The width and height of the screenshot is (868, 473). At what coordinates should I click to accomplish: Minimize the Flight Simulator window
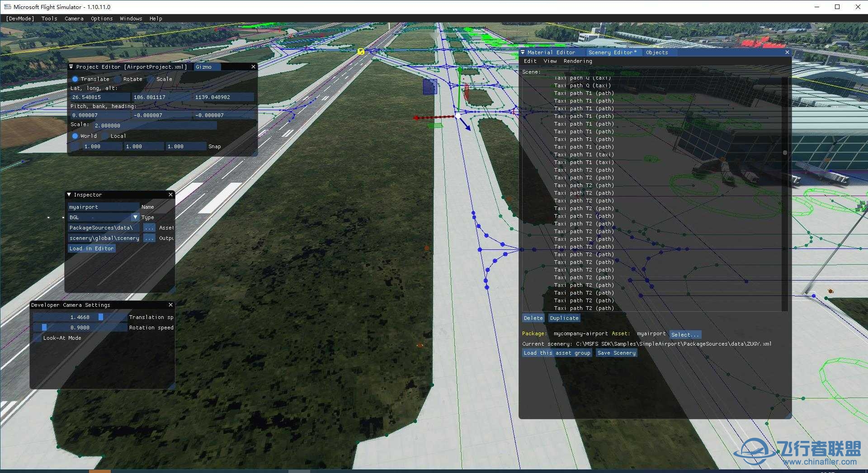point(817,7)
